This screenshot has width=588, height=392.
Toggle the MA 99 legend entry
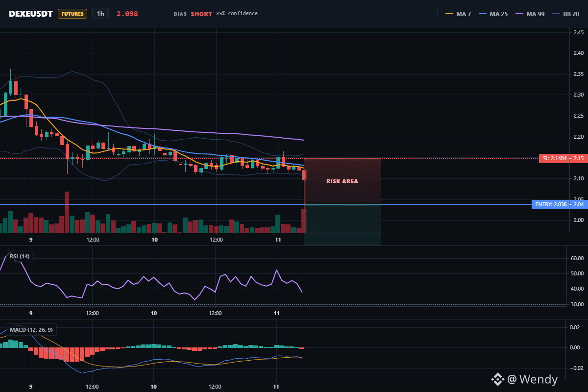[530, 14]
